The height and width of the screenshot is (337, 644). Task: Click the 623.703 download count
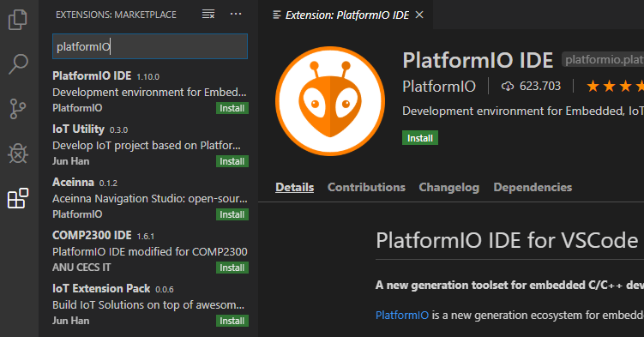[539, 87]
